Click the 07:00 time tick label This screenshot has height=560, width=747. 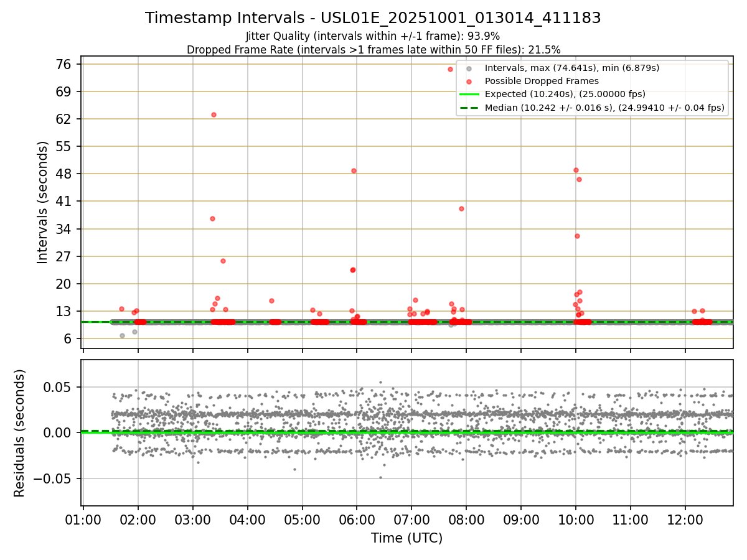click(411, 519)
